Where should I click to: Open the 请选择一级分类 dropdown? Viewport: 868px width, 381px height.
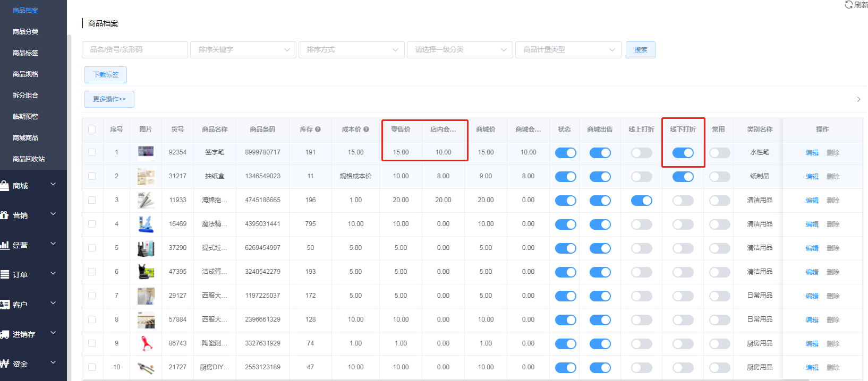pos(460,50)
